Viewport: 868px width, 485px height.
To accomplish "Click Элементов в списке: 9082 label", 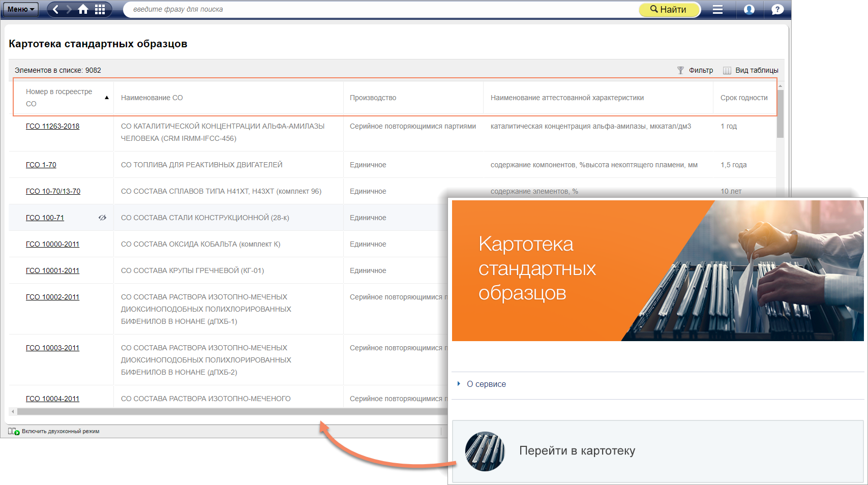I will coord(58,70).
